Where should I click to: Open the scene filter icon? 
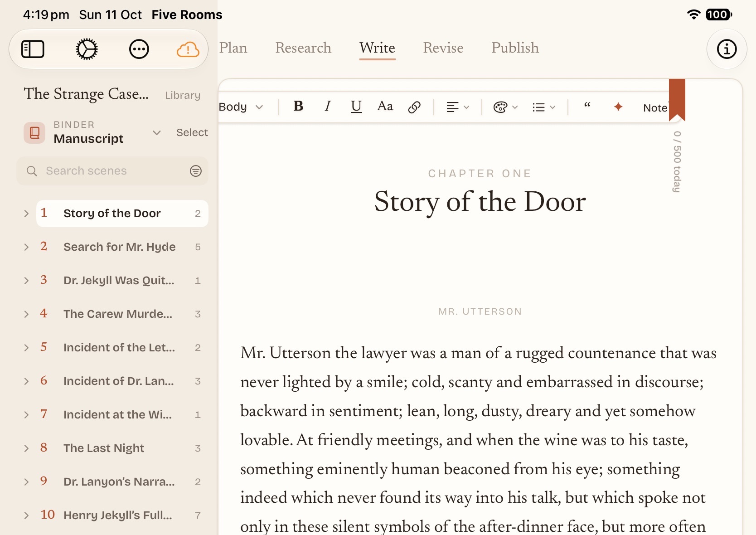click(196, 171)
